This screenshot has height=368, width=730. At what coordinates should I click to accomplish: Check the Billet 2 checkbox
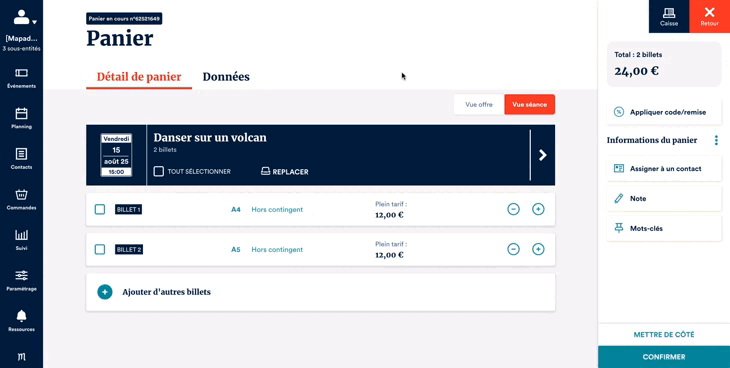point(100,249)
